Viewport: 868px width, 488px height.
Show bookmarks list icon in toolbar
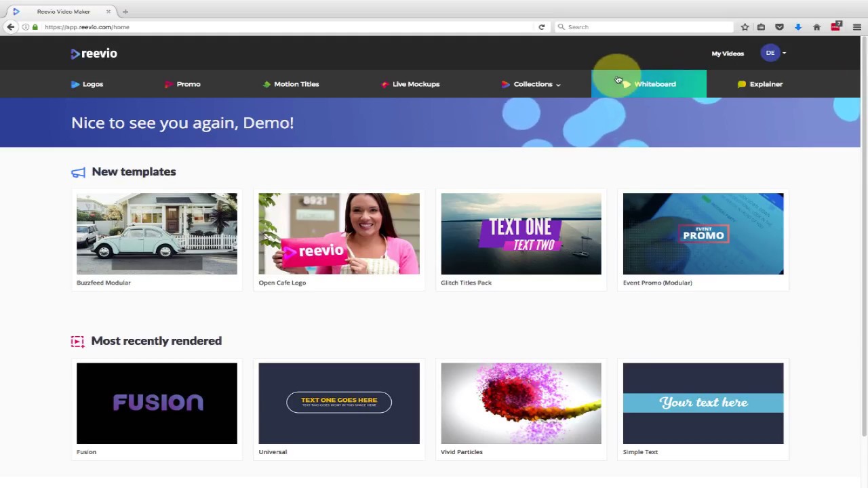[762, 27]
